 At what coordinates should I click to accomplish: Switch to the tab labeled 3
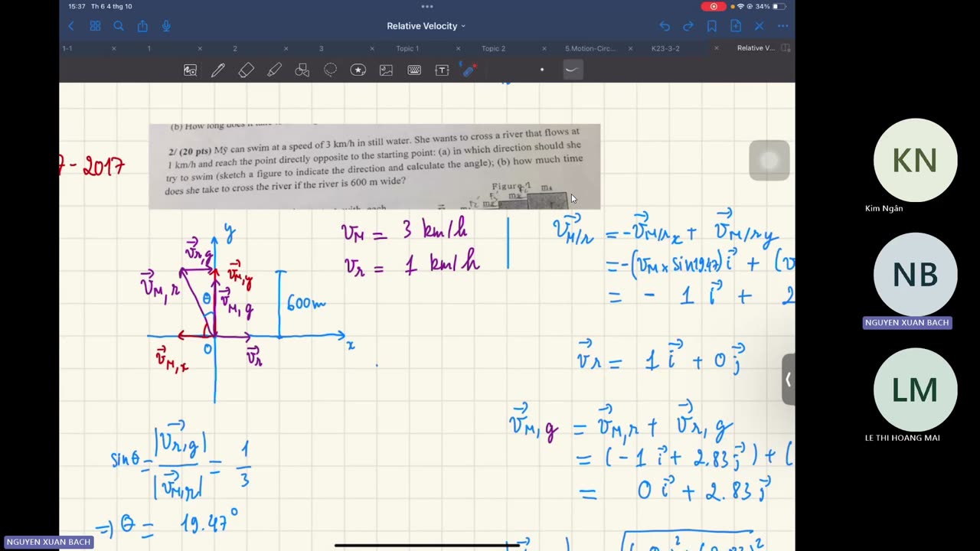321,48
